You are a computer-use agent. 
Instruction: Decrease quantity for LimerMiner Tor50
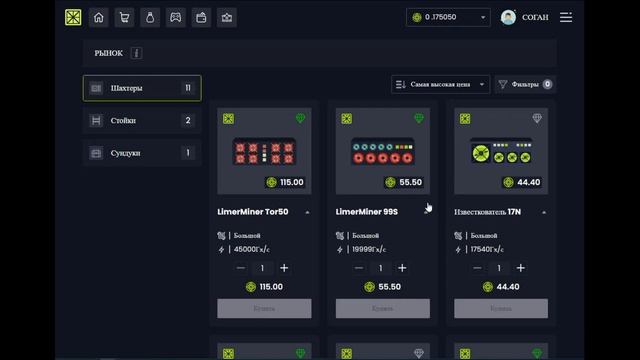tap(241, 268)
